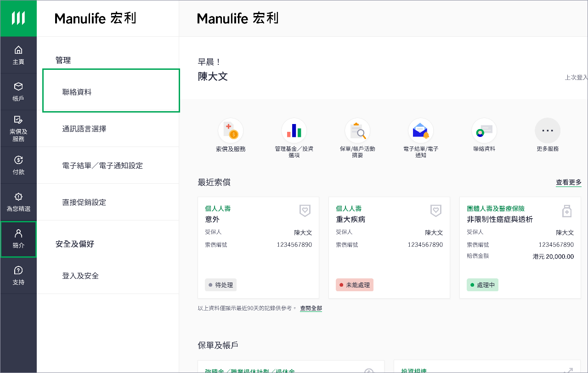
Task: Open the 非限制性癌症與透析 claim card
Action: 520,248
